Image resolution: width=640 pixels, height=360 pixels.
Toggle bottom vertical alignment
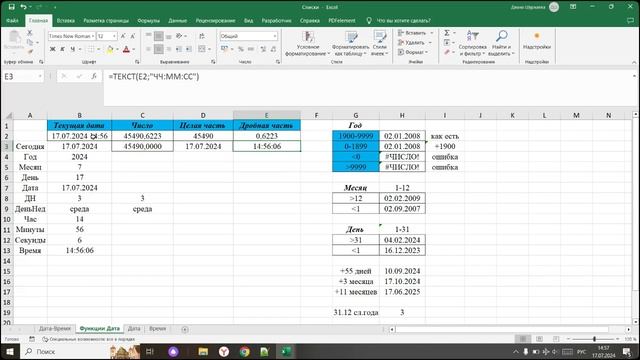[169, 36]
